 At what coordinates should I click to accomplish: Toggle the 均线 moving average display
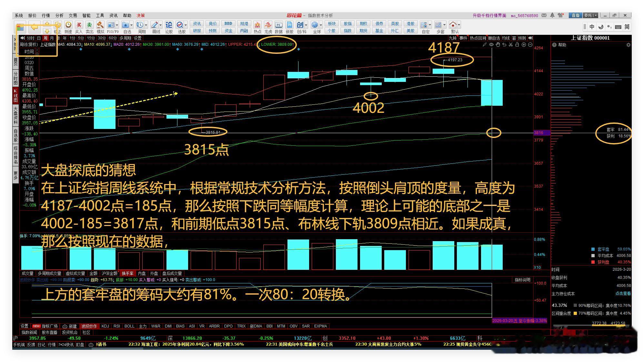coord(506,38)
